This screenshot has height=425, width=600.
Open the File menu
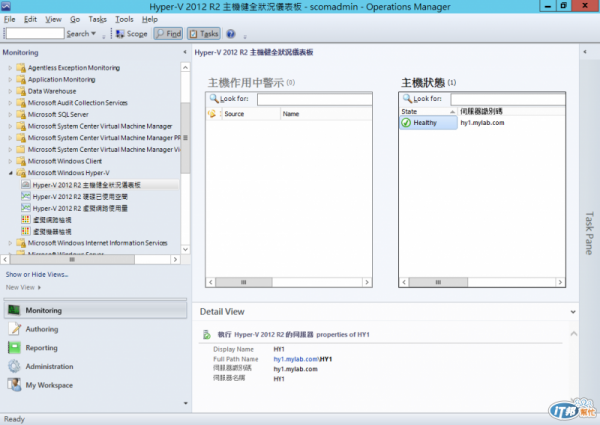coord(10,19)
